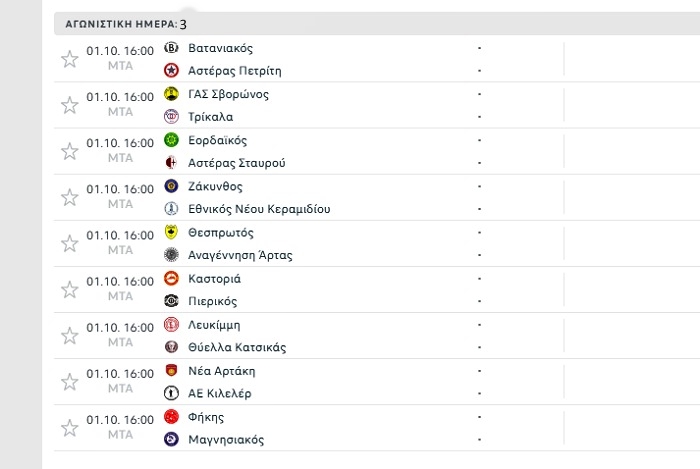The height and width of the screenshot is (469, 700).
Task: Click the Θεσπρωτός yellow shield logo
Action: tap(171, 232)
